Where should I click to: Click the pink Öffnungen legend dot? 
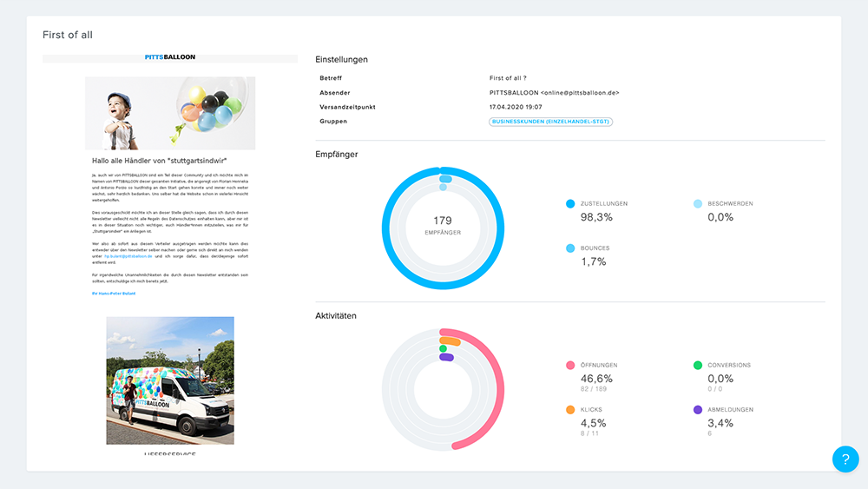tap(570, 366)
